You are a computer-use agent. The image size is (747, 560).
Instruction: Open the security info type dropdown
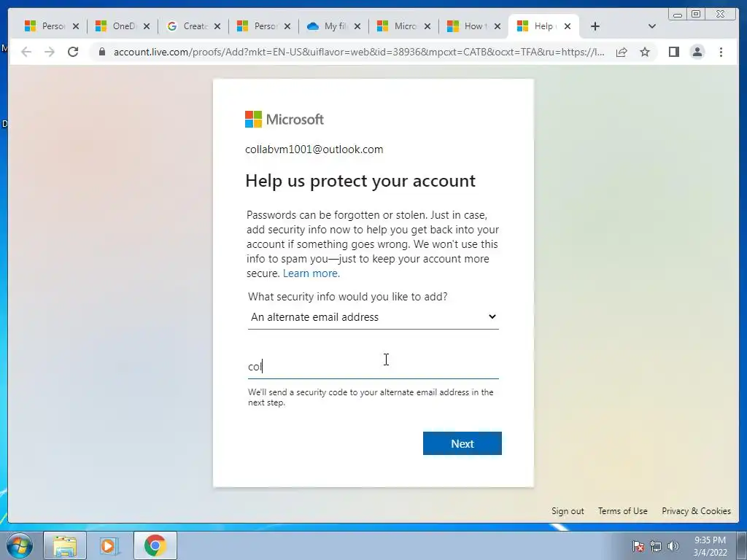point(373,317)
